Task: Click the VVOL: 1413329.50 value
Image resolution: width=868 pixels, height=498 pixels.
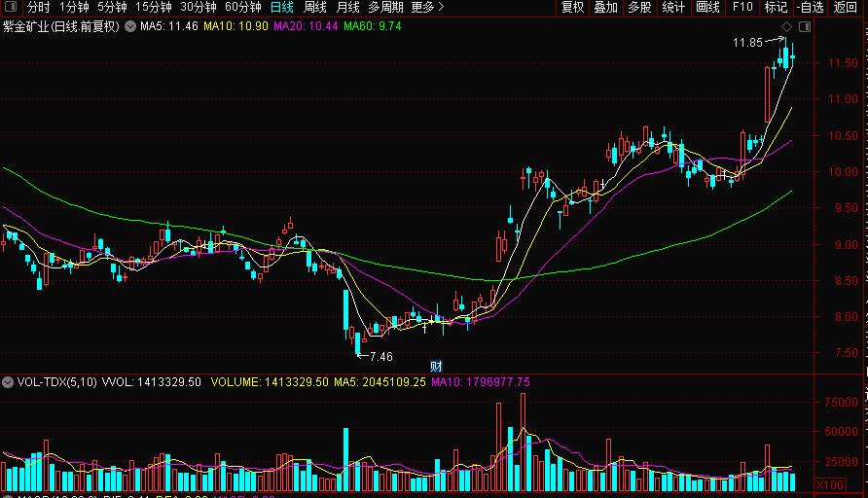Action: 152,382
